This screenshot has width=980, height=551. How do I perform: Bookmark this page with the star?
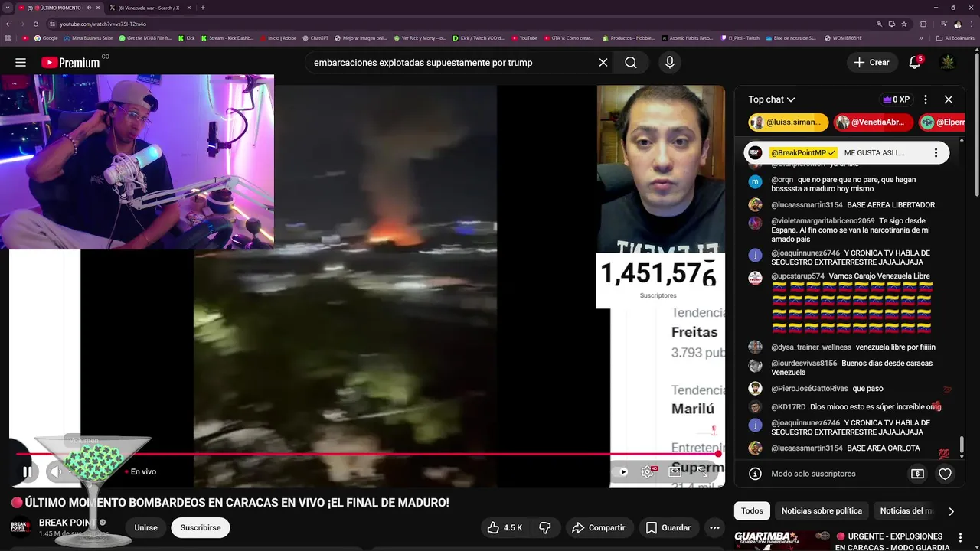[904, 24]
